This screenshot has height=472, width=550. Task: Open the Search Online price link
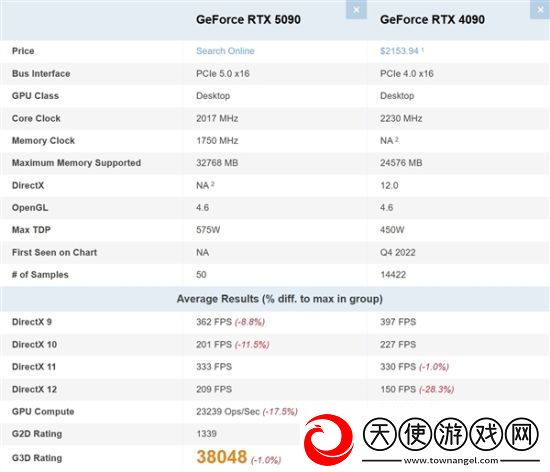pos(225,51)
